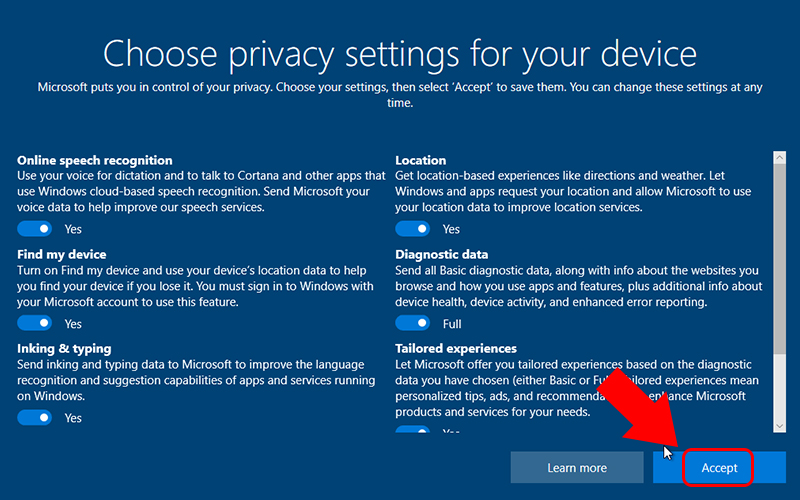Click the 'Choose privacy settings for your device' title

point(400,54)
